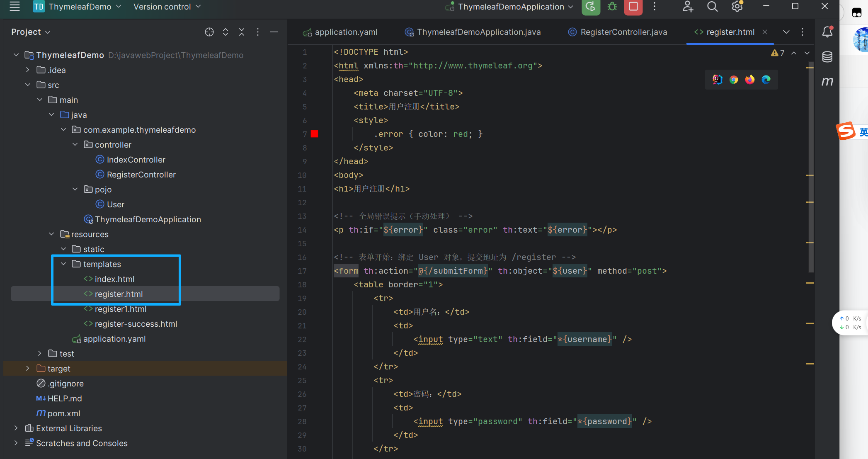Click the Stop application red button
Image resolution: width=868 pixels, height=459 pixels.
coord(633,7)
